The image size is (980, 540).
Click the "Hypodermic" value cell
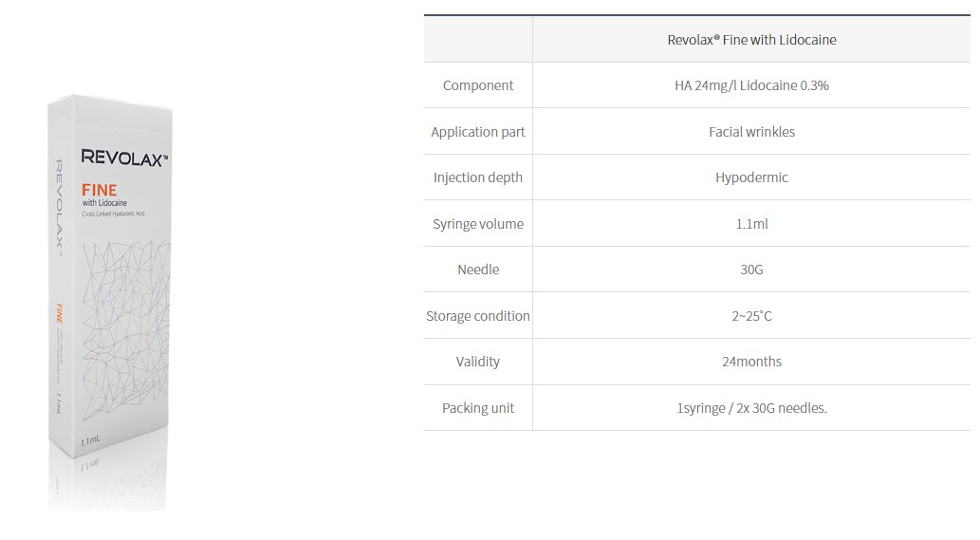[751, 177]
